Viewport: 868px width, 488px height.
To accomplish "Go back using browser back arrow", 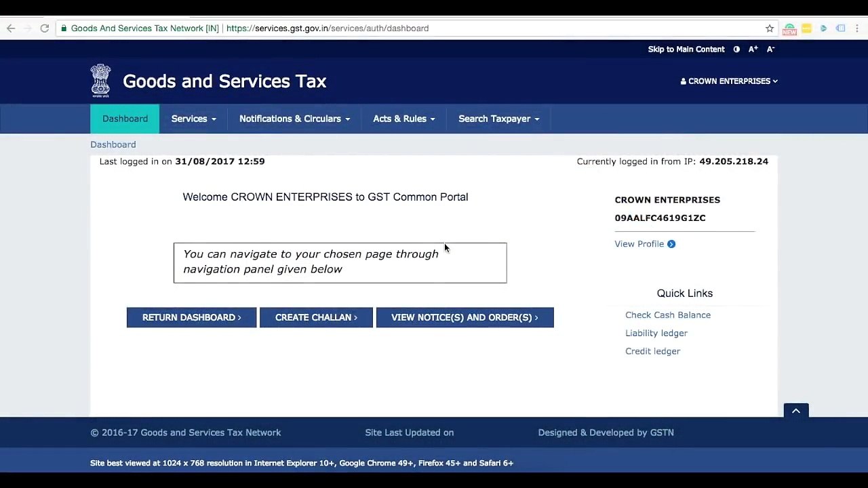I will click(11, 28).
